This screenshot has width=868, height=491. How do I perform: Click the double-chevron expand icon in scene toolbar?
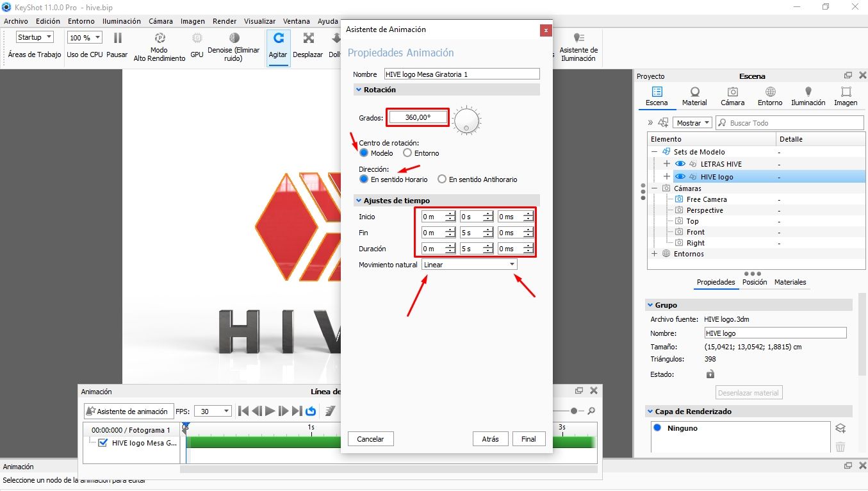pos(651,122)
